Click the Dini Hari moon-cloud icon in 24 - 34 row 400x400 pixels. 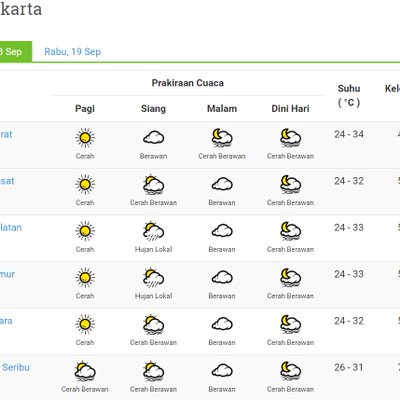click(x=291, y=138)
